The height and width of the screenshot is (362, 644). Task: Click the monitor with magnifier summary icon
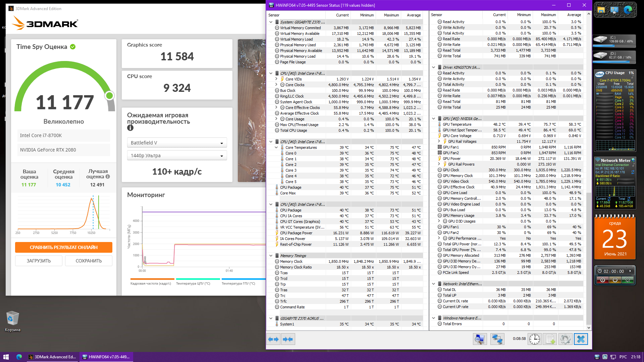pos(480,339)
